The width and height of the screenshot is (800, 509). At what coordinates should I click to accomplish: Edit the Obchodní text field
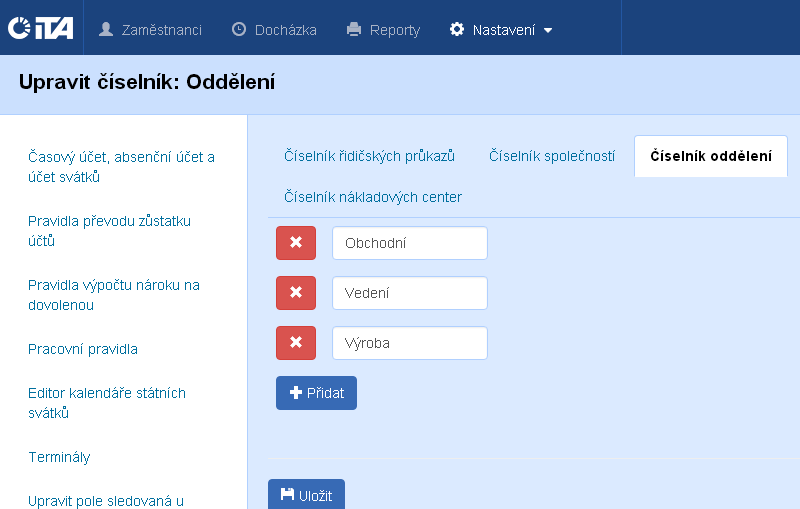[x=409, y=243]
